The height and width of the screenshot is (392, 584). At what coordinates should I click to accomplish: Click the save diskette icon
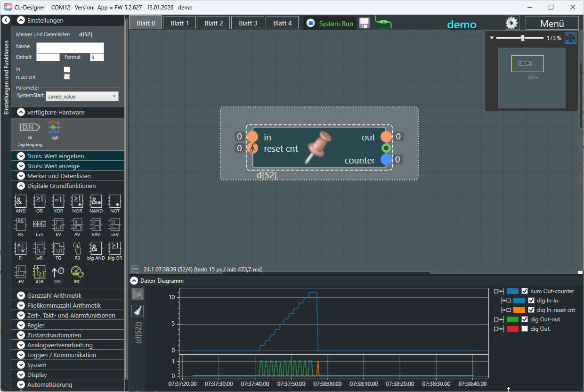click(364, 23)
